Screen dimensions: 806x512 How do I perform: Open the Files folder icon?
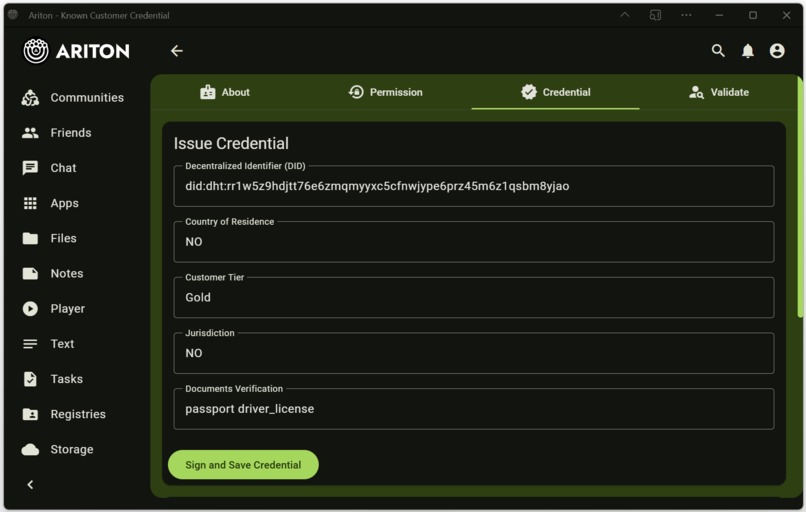point(30,239)
